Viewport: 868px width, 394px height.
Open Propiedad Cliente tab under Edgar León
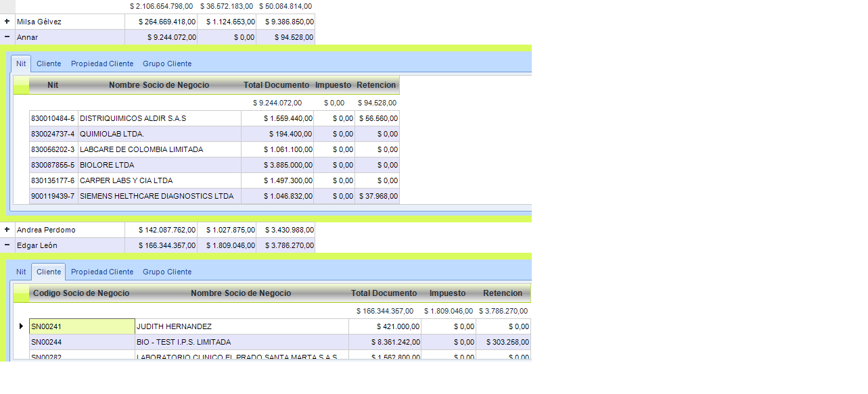[x=102, y=272]
